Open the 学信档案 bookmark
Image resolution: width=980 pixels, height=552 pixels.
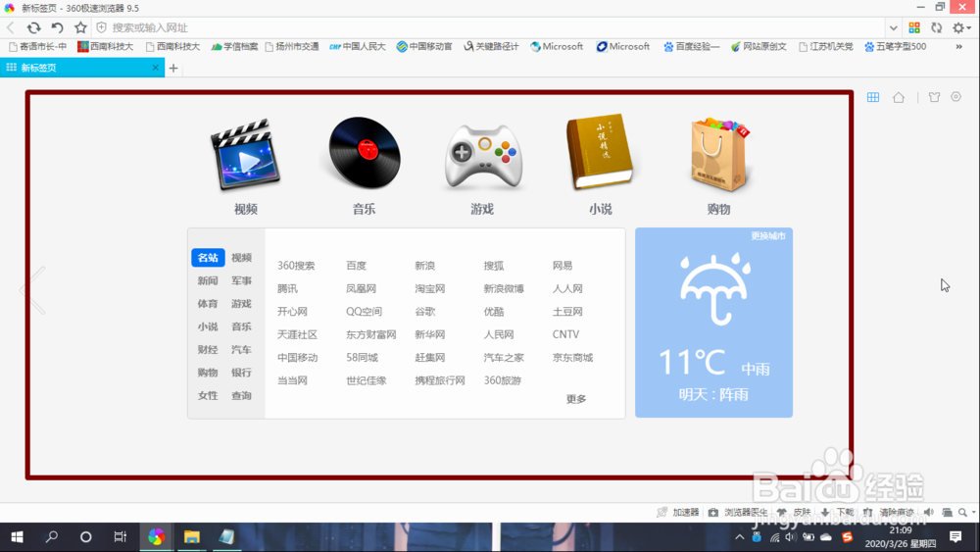[x=234, y=46]
